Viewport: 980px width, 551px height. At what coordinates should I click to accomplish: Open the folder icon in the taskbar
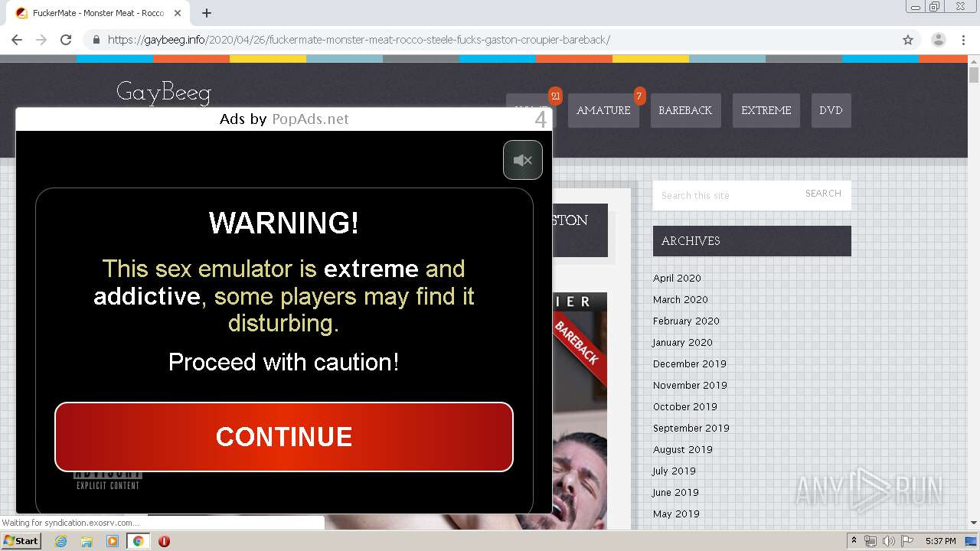[87, 541]
